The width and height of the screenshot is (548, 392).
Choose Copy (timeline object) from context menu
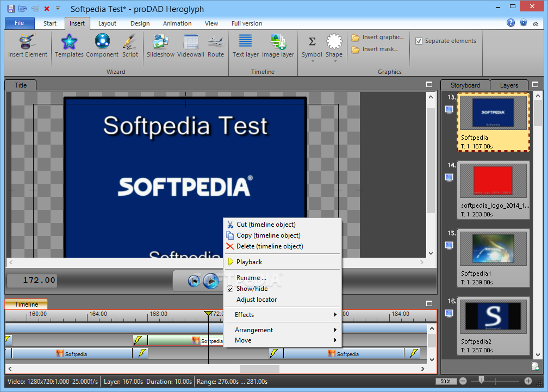click(x=282, y=235)
